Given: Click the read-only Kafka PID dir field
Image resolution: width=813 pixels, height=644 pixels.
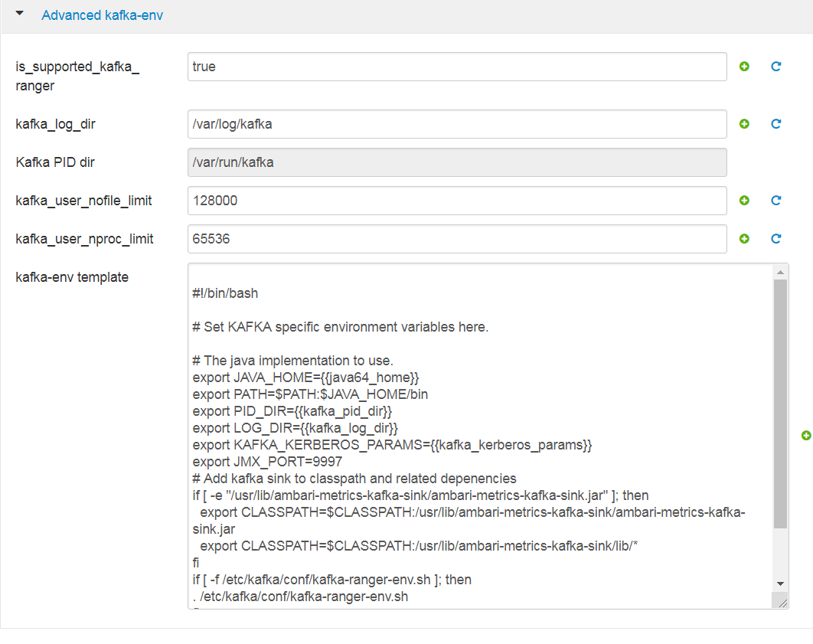Looking at the screenshot, I should pyautogui.click(x=458, y=162).
